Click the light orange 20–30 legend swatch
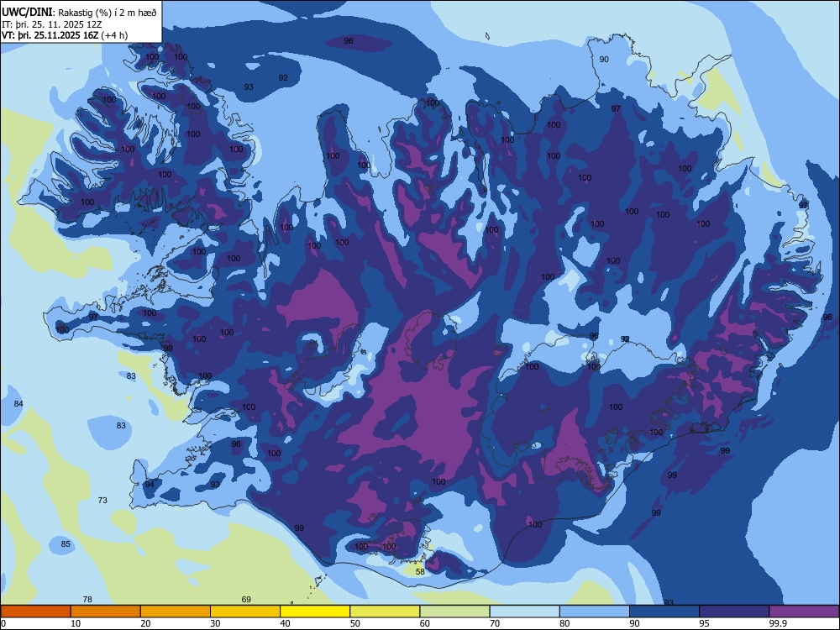Viewport: 840px width, 630px height. (176, 612)
